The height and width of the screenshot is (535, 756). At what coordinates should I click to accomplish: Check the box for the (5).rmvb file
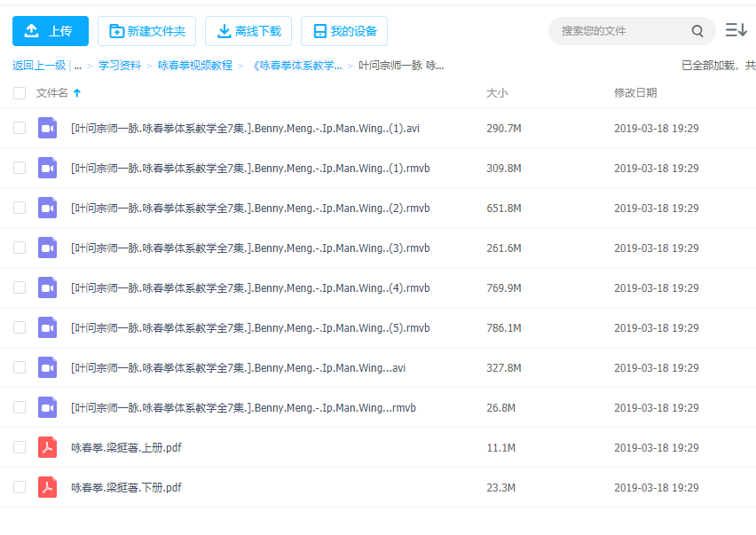click(x=20, y=327)
